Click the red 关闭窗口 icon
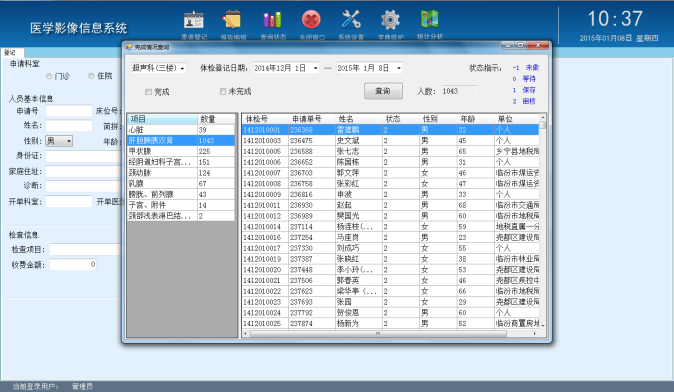The image size is (674, 392). tap(312, 20)
